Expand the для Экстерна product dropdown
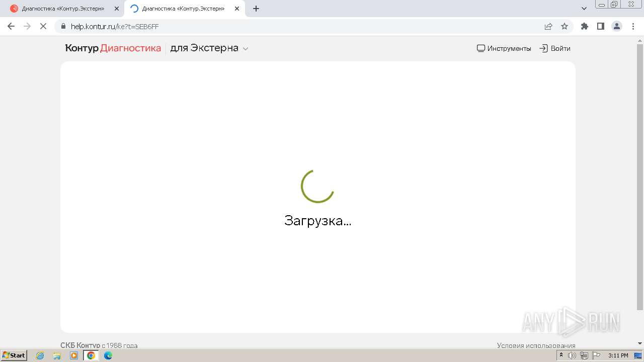 [x=209, y=48]
